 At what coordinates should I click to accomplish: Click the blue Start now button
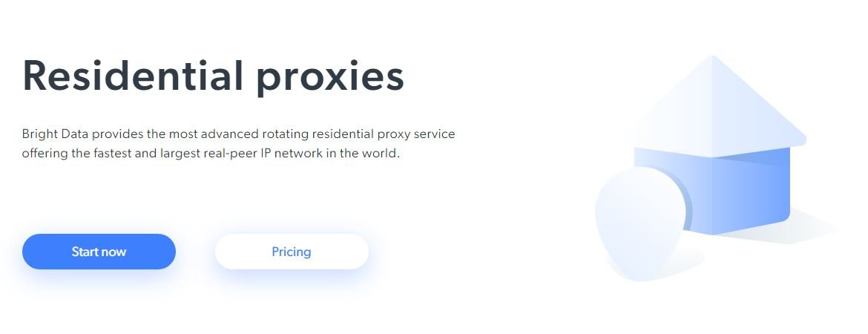[x=99, y=252]
